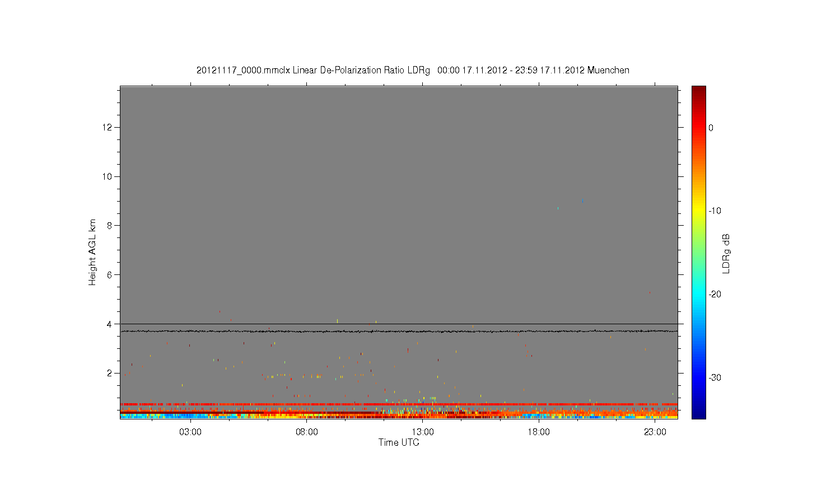This screenshot has width=840, height=504.
Task: Click the cyan band of the colorbar
Action: 699,295
